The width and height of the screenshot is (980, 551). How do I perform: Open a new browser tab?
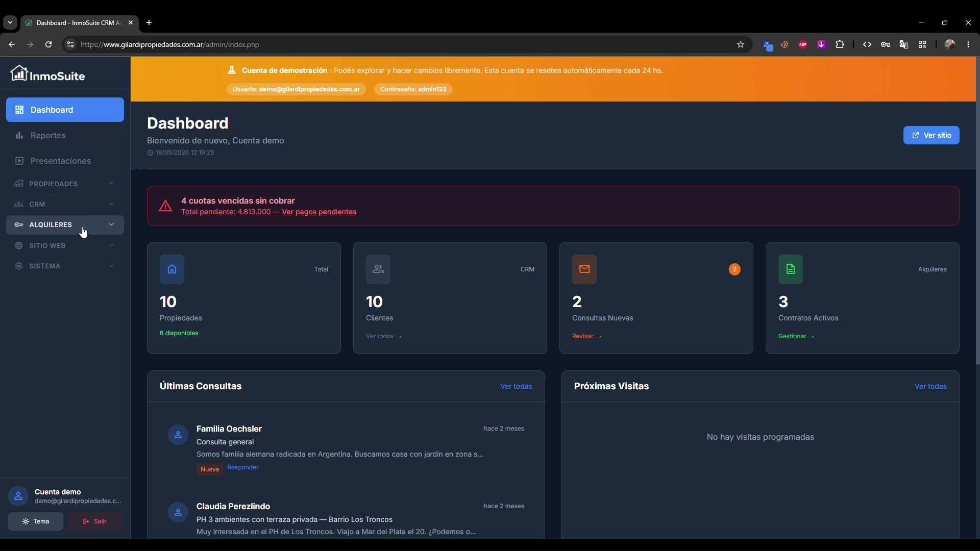[x=149, y=22]
